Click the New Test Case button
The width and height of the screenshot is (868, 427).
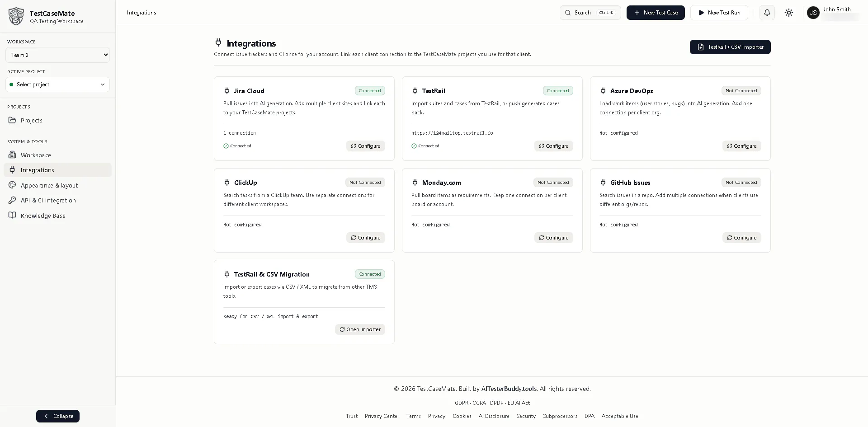(656, 13)
